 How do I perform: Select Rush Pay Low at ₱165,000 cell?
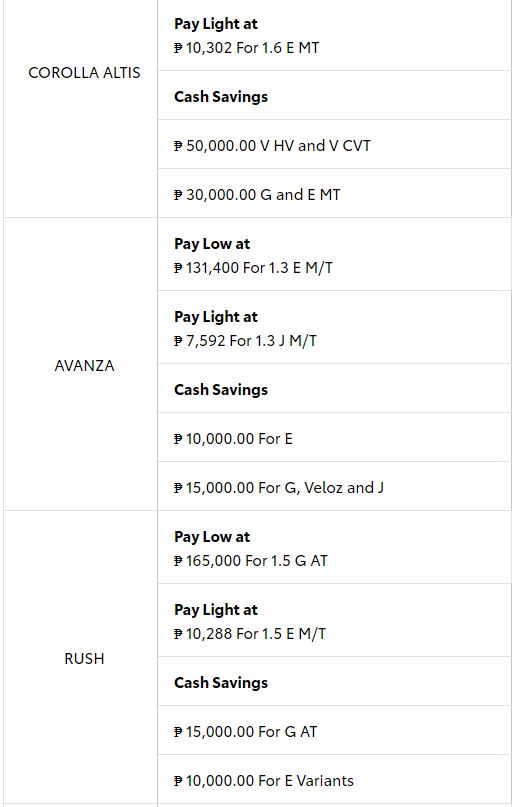click(334, 547)
